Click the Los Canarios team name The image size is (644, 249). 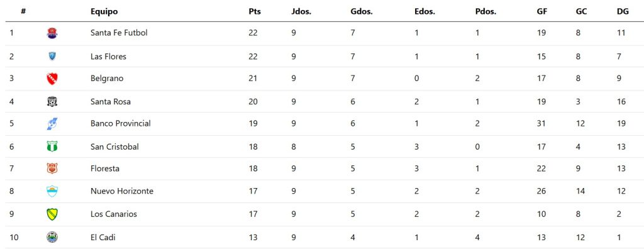point(114,214)
